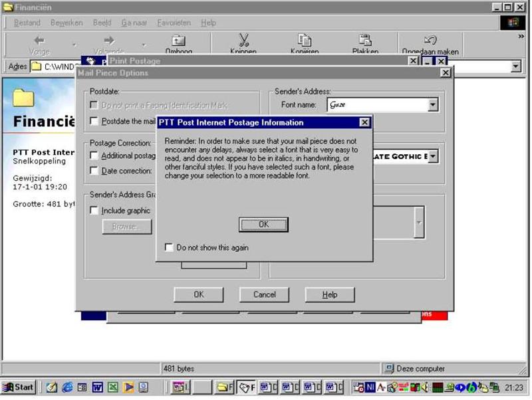Open the Bewerken menu
Screen dimensions: 532x400
tap(66, 23)
